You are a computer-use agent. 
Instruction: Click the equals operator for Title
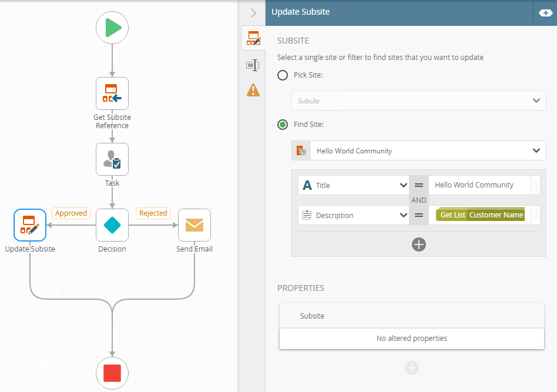pyautogui.click(x=419, y=185)
